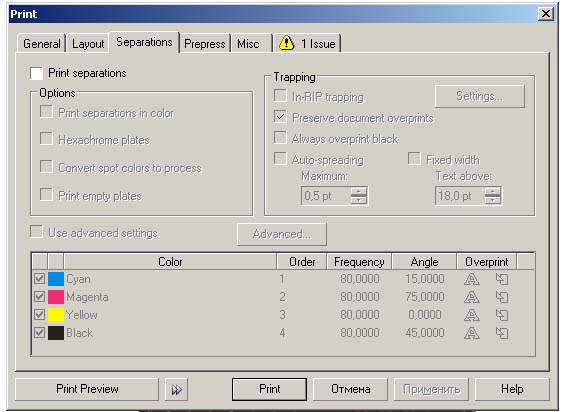
Task: Click Magenta angle value 75,0000
Action: (424, 297)
